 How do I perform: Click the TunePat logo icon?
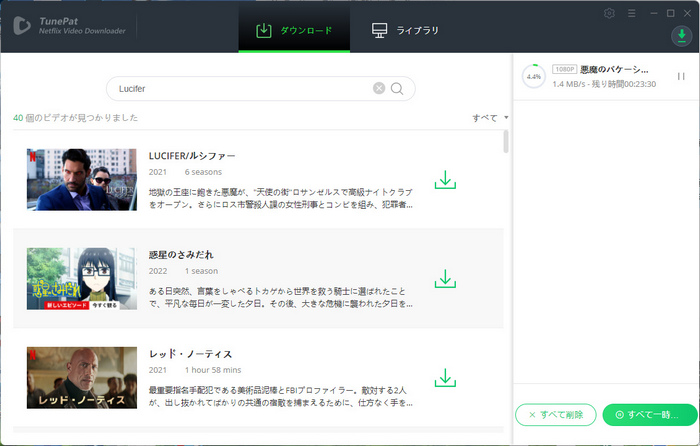[x=21, y=25]
